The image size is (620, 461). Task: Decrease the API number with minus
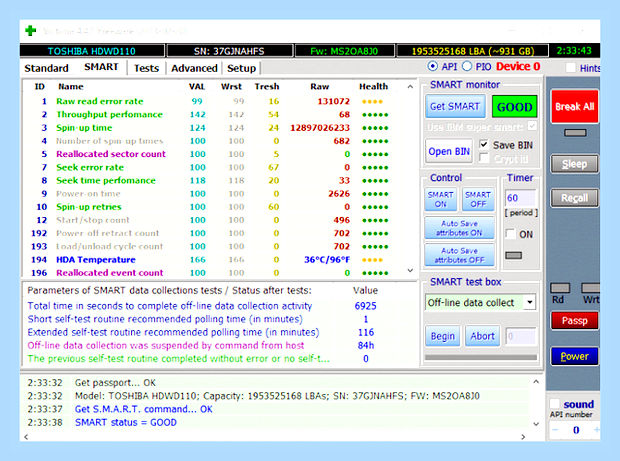pos(555,430)
